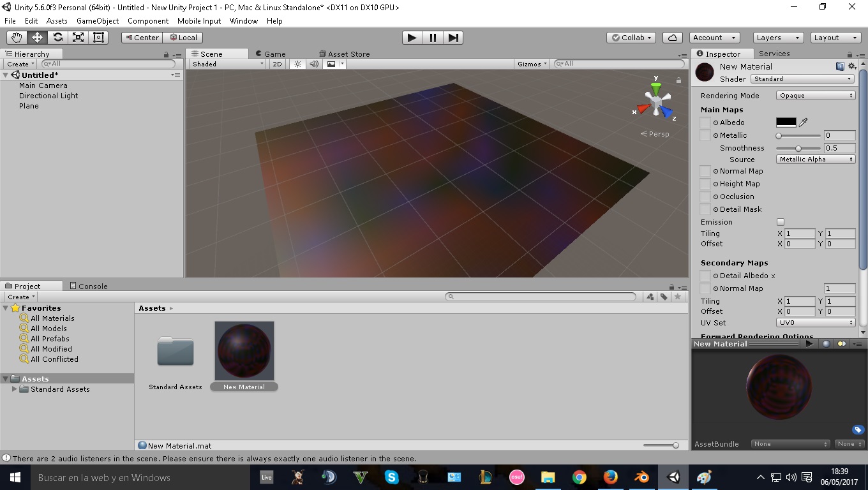Screen dimensions: 868x490
Task: Toggle scene lighting sun icon
Action: [297, 64]
